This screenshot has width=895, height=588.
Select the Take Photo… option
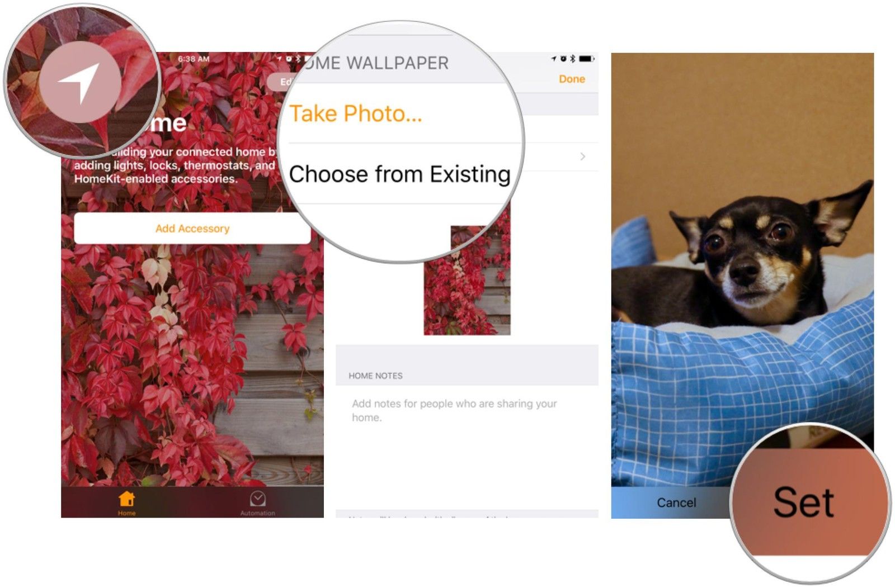[356, 113]
